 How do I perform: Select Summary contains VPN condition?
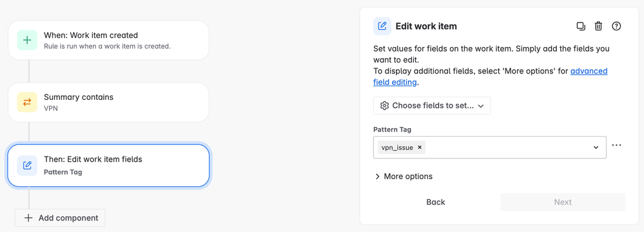[108, 102]
